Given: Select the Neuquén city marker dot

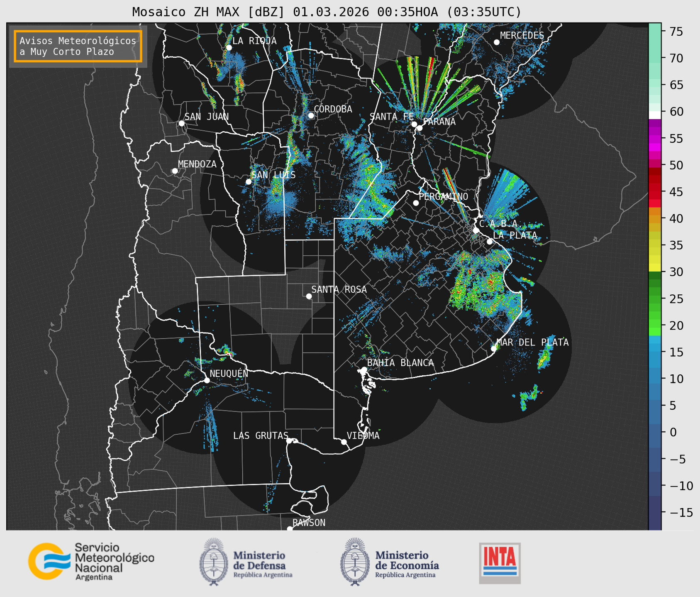Looking at the screenshot, I should 207,380.
